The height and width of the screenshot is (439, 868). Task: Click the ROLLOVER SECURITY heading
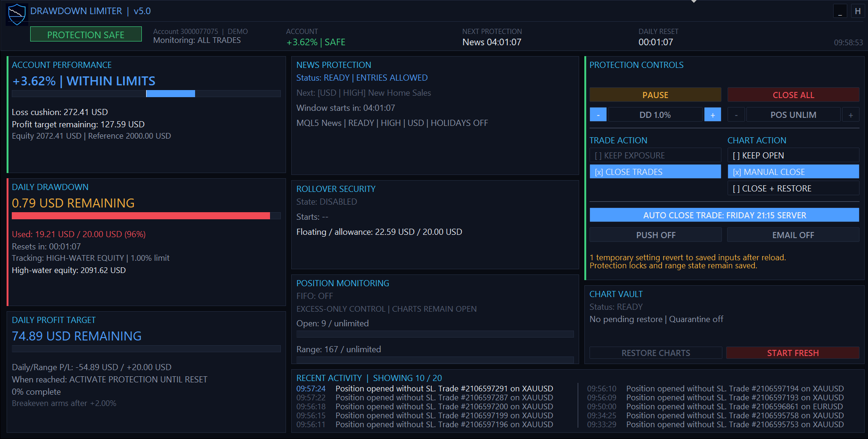pos(336,189)
